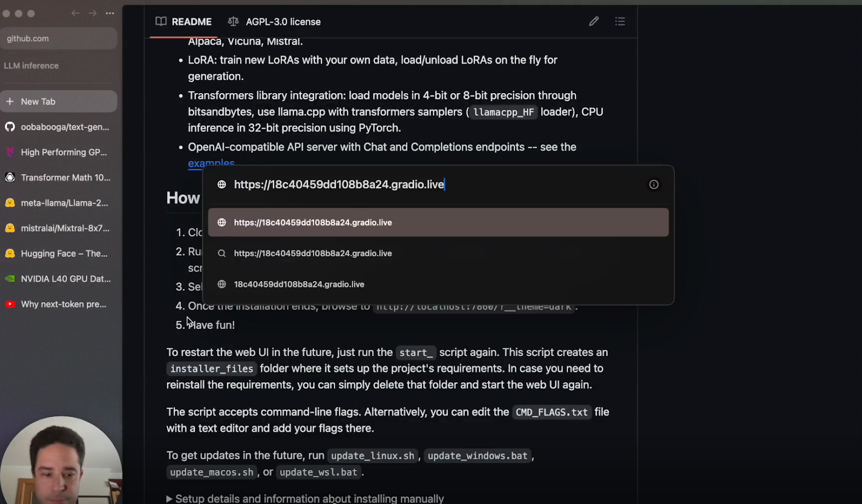This screenshot has width=862, height=504.
Task: Click the magnifier icon in second suggestion
Action: coord(221,253)
